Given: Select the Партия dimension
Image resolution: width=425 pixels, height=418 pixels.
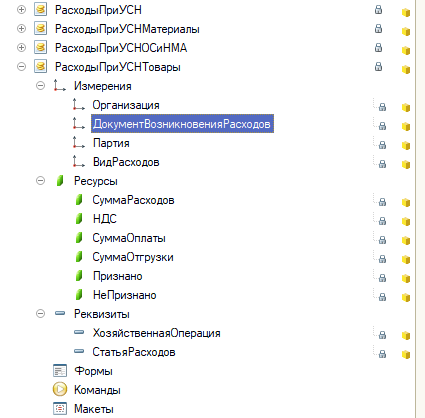Looking at the screenshot, I should 111,143.
